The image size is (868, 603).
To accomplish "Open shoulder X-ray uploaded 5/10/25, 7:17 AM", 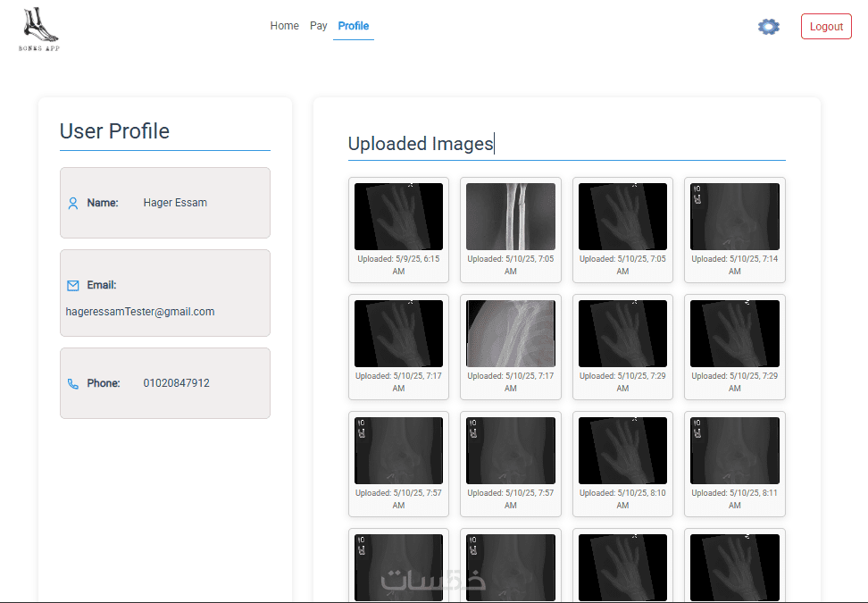I will pyautogui.click(x=511, y=333).
